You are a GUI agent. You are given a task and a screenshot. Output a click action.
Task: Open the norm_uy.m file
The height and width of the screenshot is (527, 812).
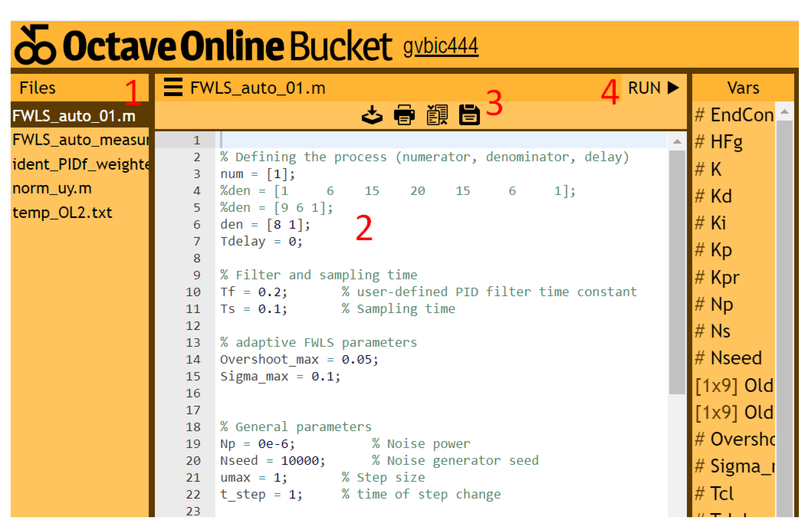pos(52,189)
